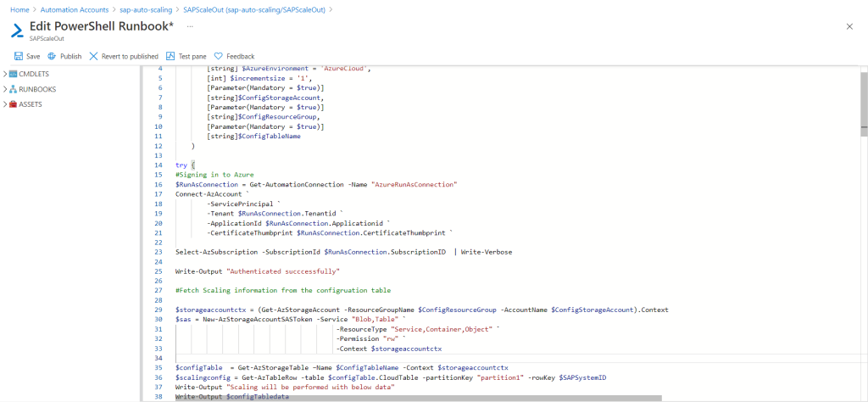Select ASSETS tree label

(x=31, y=104)
